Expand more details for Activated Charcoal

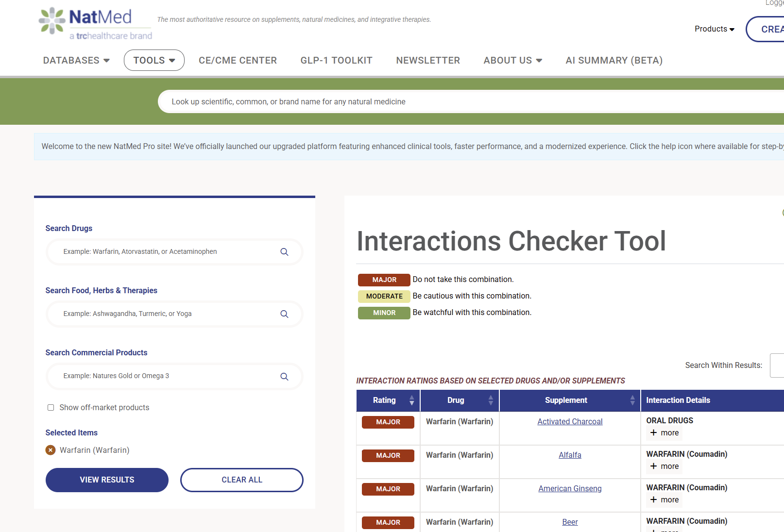(x=664, y=433)
